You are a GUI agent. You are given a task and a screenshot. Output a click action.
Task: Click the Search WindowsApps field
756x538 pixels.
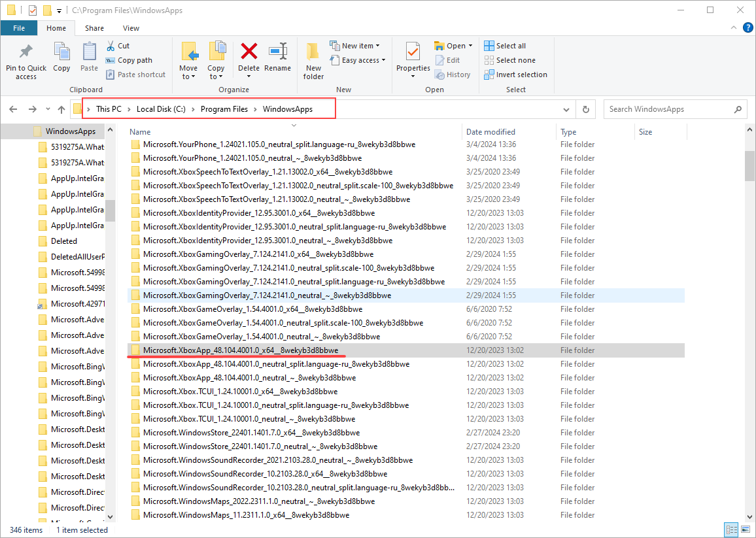pyautogui.click(x=667, y=109)
